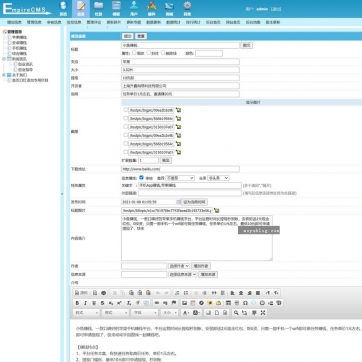Open the 其他 (Other) gear icon

click(187, 8)
